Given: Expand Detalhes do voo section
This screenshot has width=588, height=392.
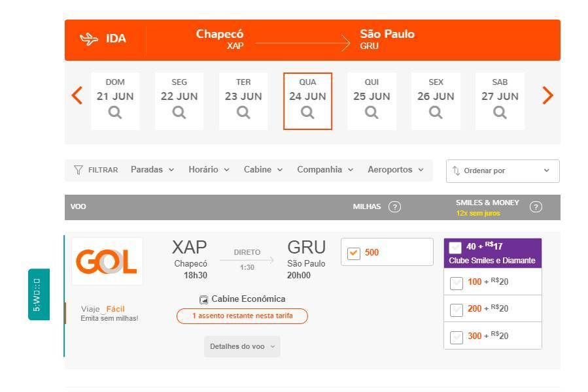Looking at the screenshot, I should pyautogui.click(x=242, y=346).
